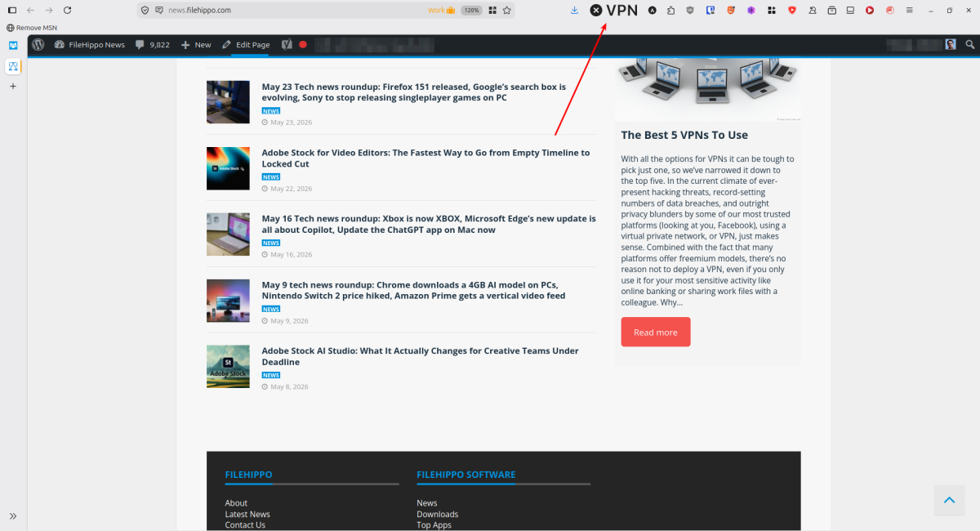
Task: Click the May 9 article thumbnail
Action: 228,301
